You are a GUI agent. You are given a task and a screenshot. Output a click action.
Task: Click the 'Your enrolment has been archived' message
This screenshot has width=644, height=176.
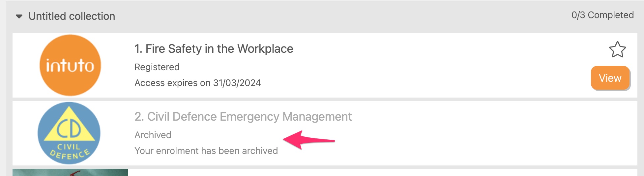pos(206,151)
